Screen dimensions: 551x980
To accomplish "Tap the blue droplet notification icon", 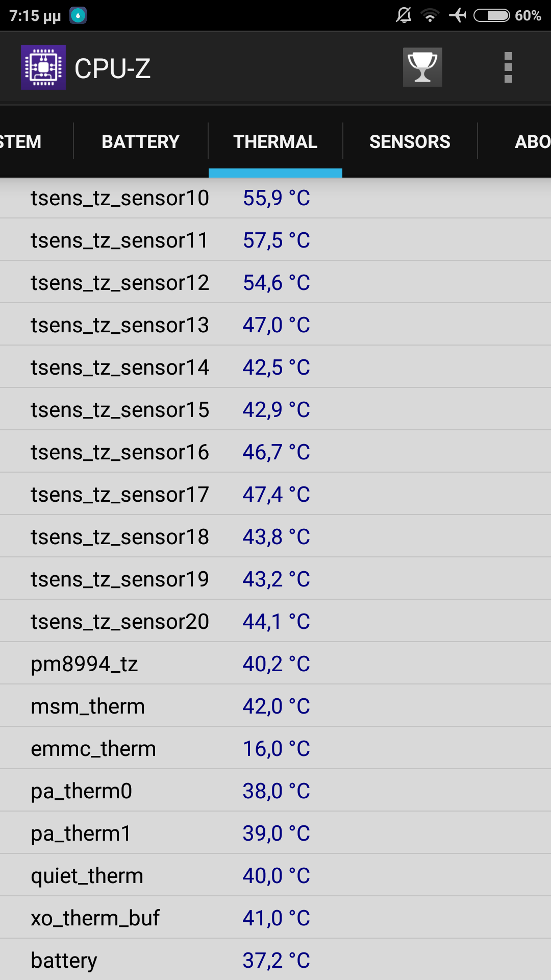I will click(x=78, y=15).
